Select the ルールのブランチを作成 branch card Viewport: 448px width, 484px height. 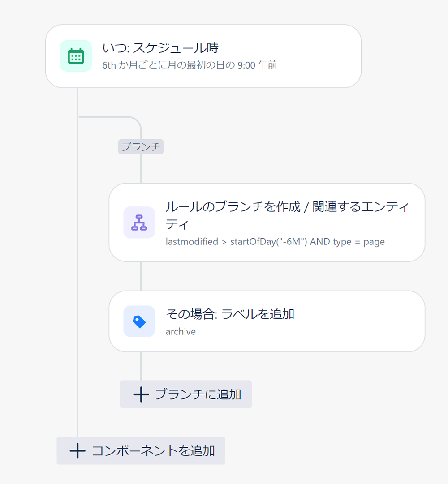(267, 222)
